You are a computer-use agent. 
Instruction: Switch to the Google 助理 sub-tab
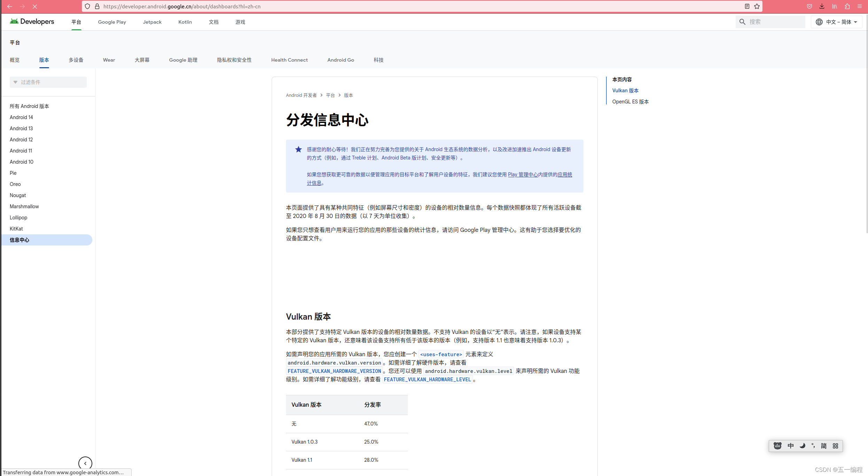[183, 60]
